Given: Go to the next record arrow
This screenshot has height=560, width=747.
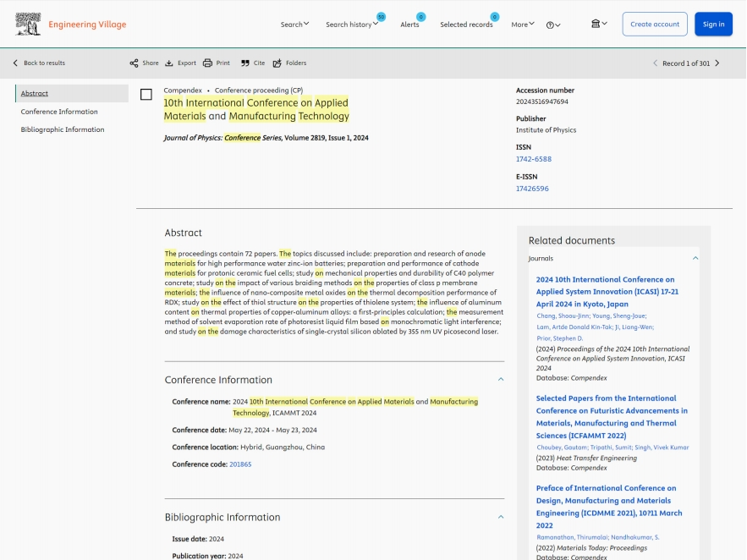Looking at the screenshot, I should pyautogui.click(x=717, y=63).
